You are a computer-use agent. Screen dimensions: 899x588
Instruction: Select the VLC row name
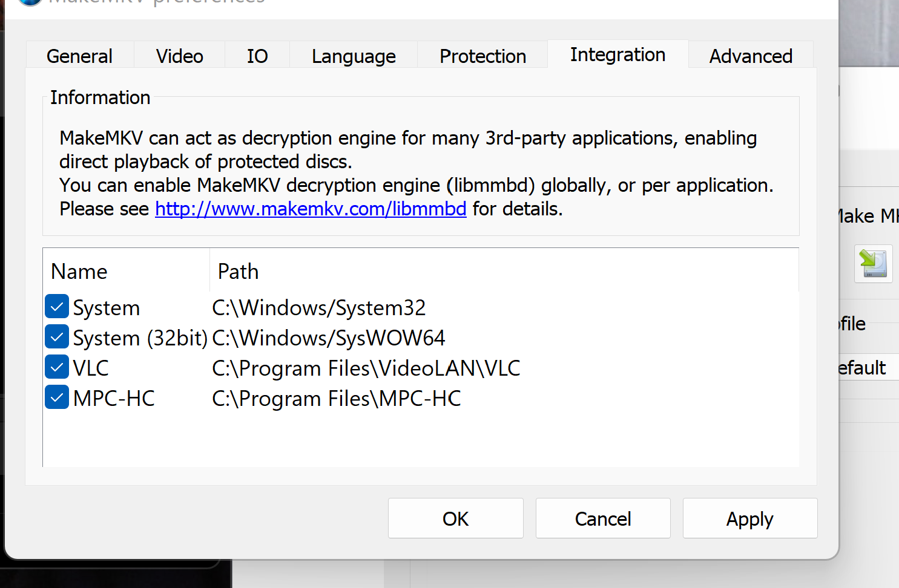coord(91,368)
